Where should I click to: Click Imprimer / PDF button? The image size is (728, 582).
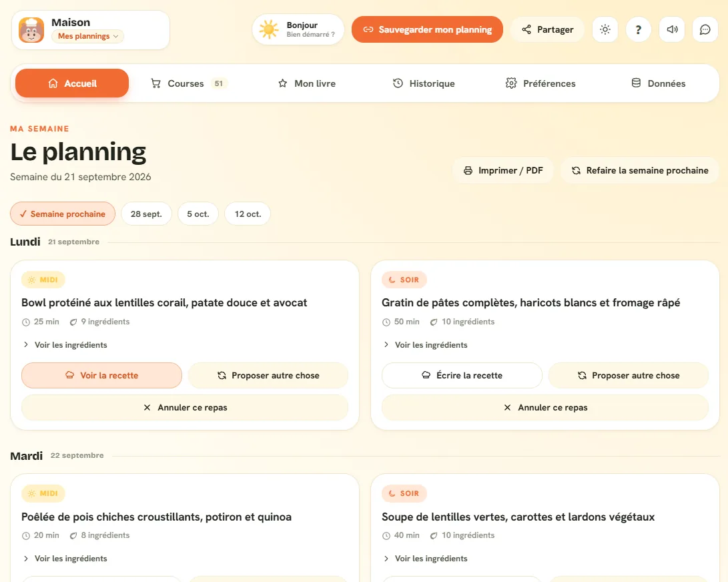(x=503, y=170)
